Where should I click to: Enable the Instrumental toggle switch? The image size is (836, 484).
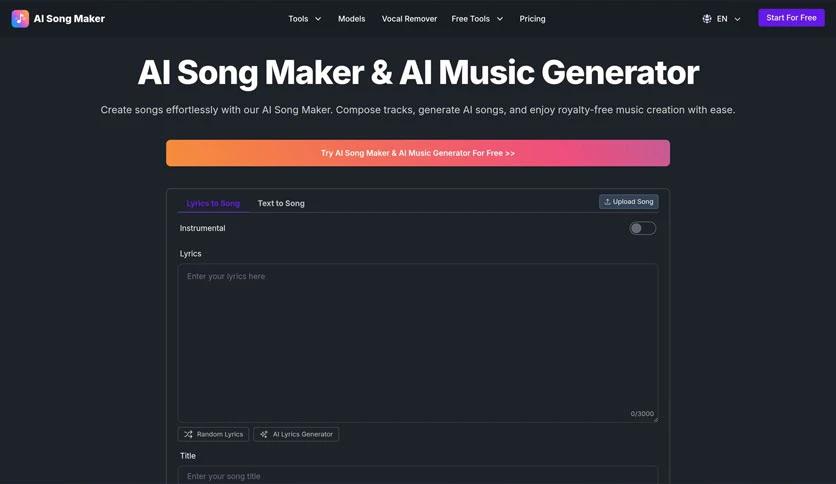point(642,228)
